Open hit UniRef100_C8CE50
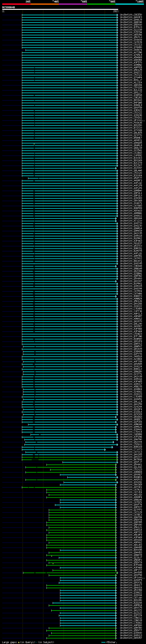 click(131, 15)
